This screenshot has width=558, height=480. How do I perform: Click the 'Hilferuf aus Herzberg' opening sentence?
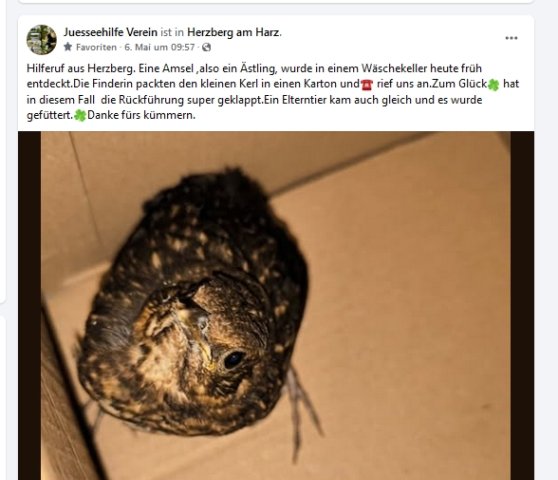[x=81, y=68]
